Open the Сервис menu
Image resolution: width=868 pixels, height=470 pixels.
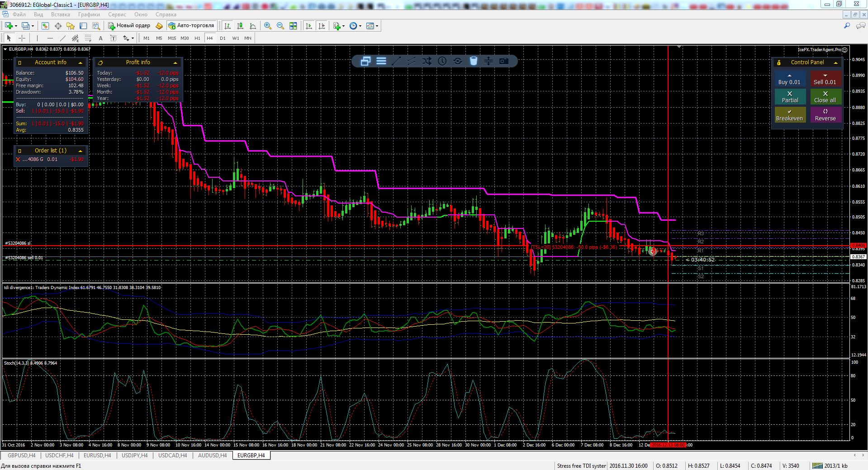pos(117,14)
